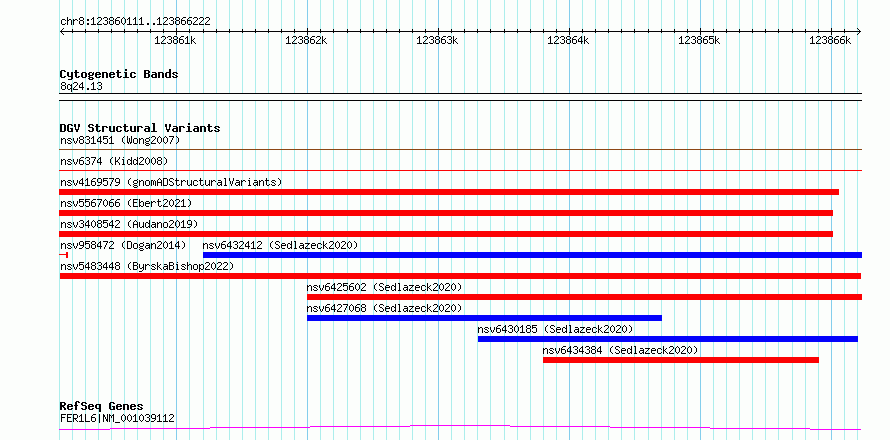Screen dimensions: 890x440
Task: Select the nsv6432412 Sedlazeck2020 blue bar
Action: (532, 255)
